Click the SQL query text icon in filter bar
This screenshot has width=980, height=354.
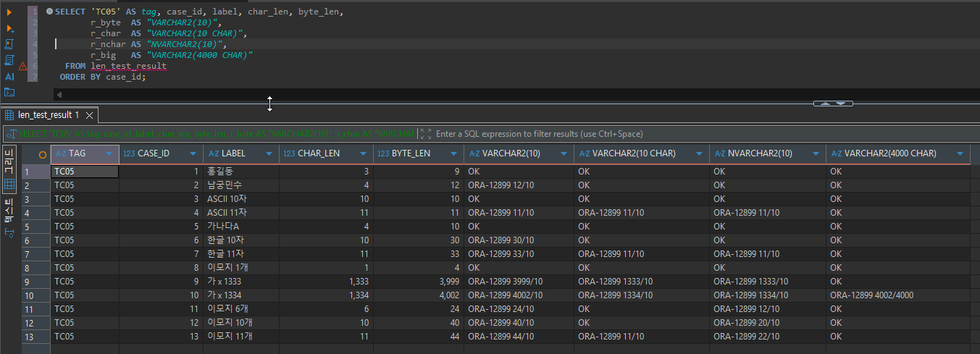[11, 134]
